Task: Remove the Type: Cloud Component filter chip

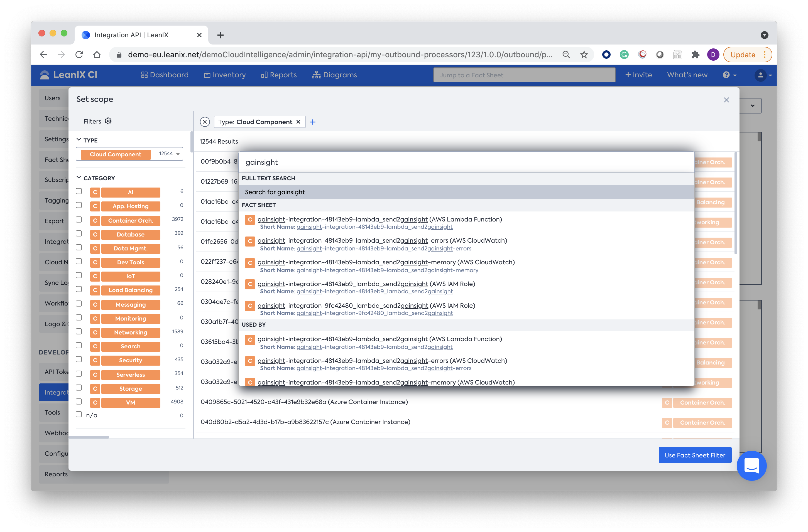Action: pyautogui.click(x=298, y=122)
